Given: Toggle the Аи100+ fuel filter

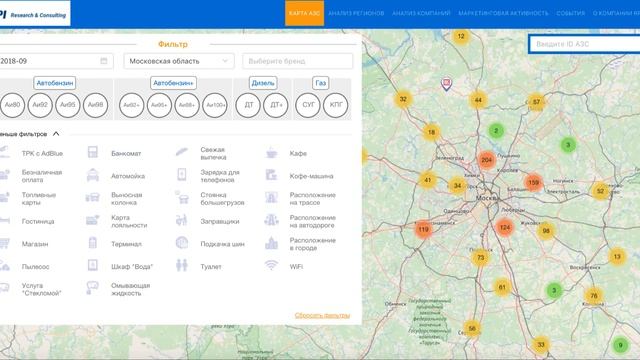Looking at the screenshot, I should [215, 105].
